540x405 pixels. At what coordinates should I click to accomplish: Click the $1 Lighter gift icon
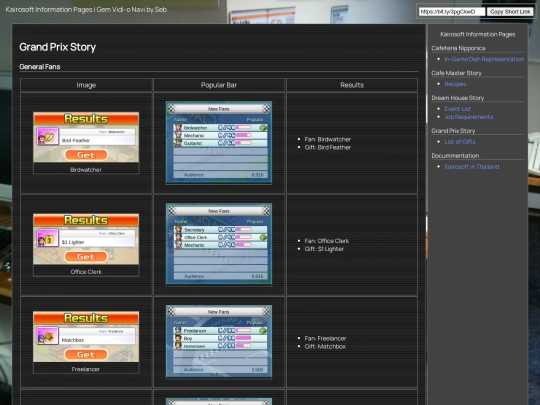48,238
